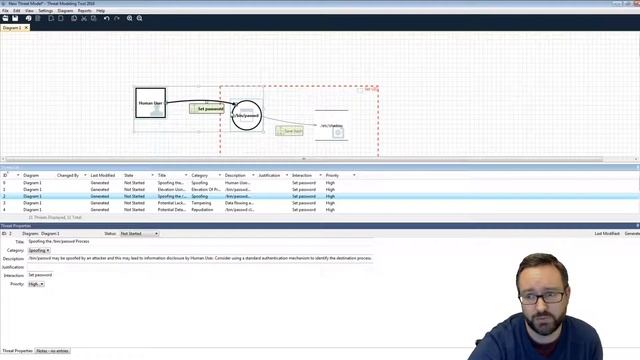
Task: Select threat row 4 Potential Data Repudiation
Action: (320, 210)
